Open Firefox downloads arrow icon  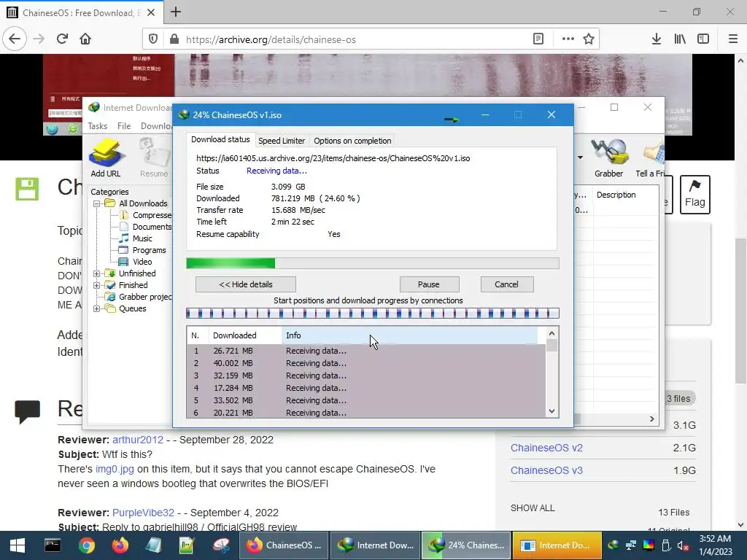pos(657,39)
